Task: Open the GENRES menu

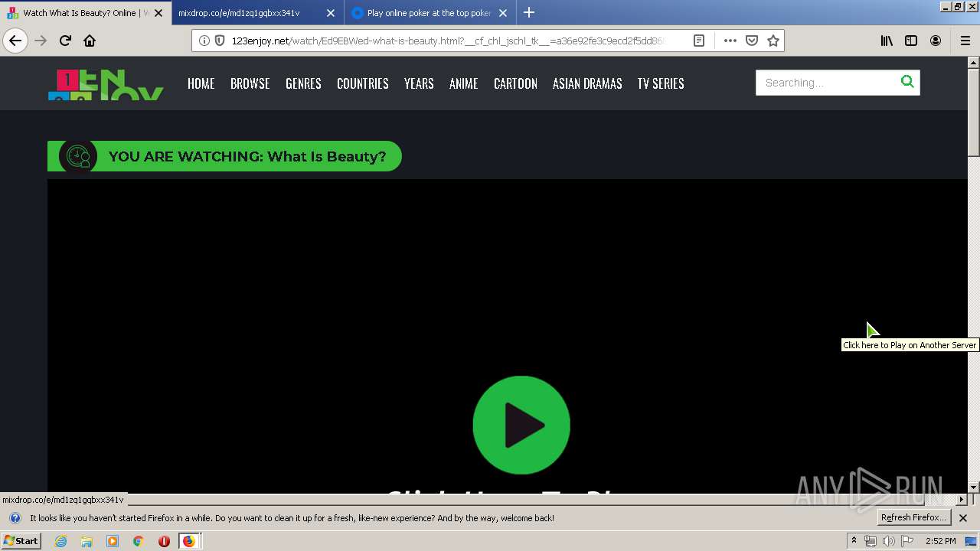Action: (303, 83)
